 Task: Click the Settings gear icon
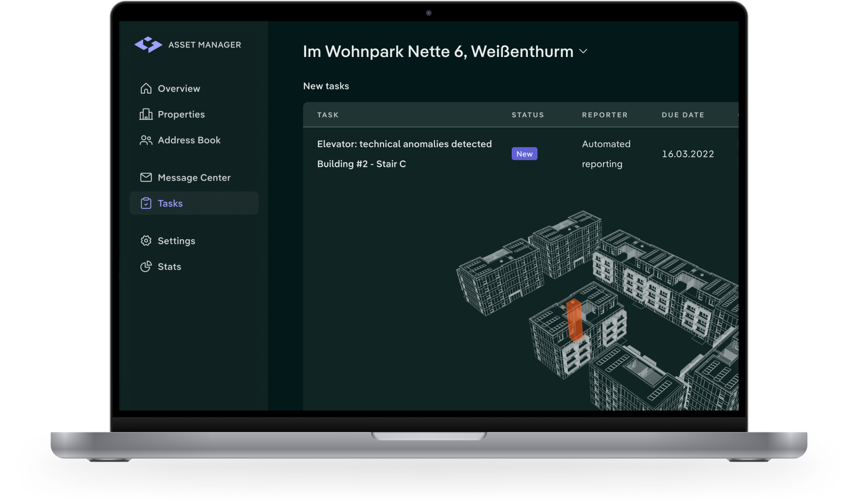coord(146,241)
